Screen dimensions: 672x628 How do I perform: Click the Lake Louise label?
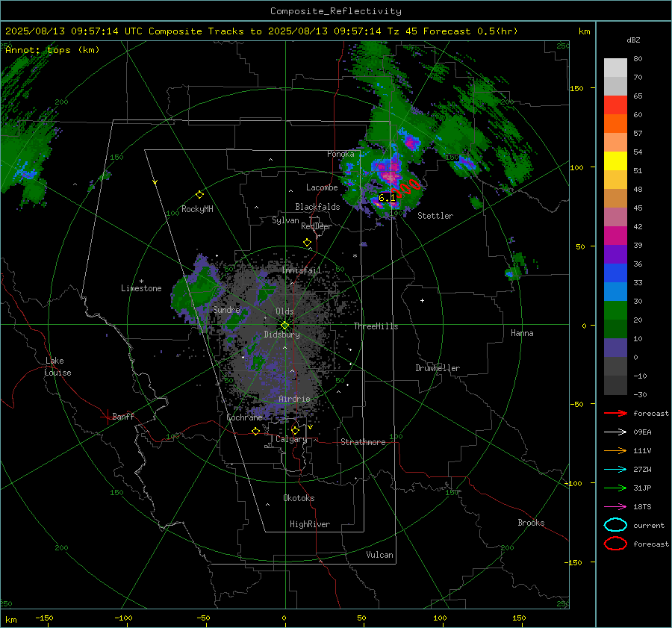point(57,367)
